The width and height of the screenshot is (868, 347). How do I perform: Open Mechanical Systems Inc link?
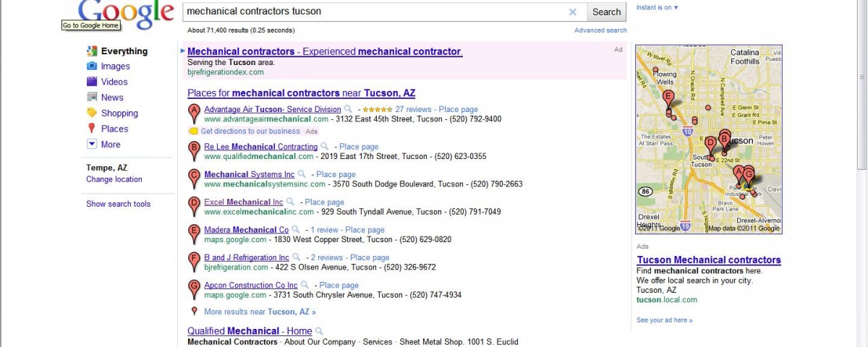[250, 174]
